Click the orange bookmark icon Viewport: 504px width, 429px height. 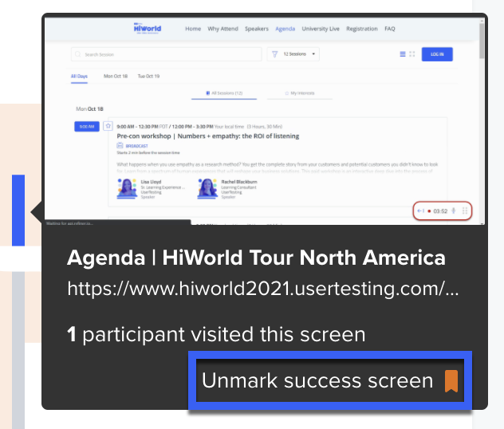(451, 381)
